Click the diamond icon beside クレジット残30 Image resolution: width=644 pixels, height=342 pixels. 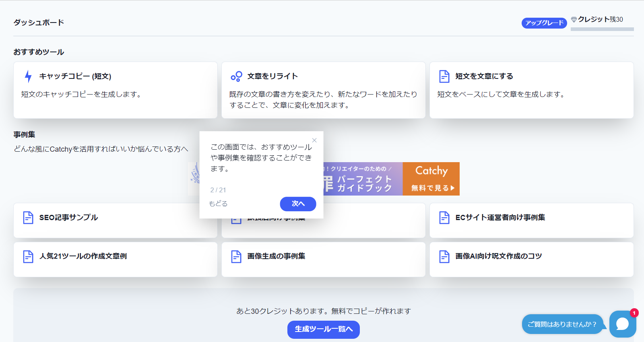574,19
